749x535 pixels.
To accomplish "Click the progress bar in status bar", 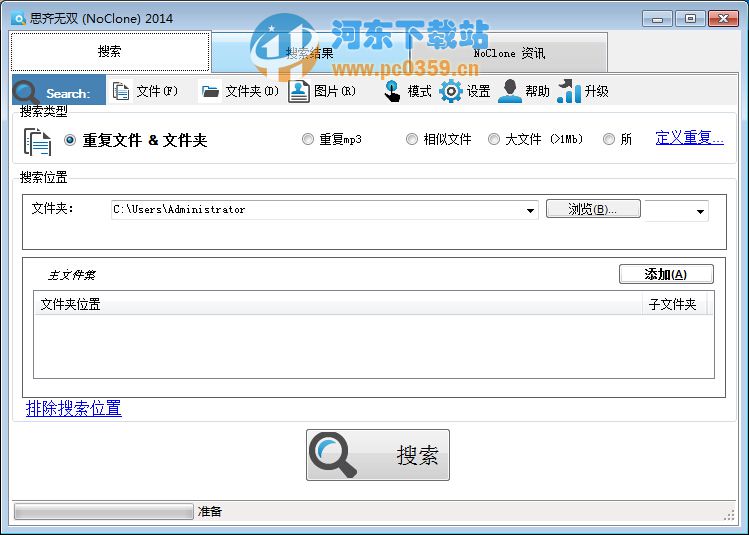I will click(104, 511).
